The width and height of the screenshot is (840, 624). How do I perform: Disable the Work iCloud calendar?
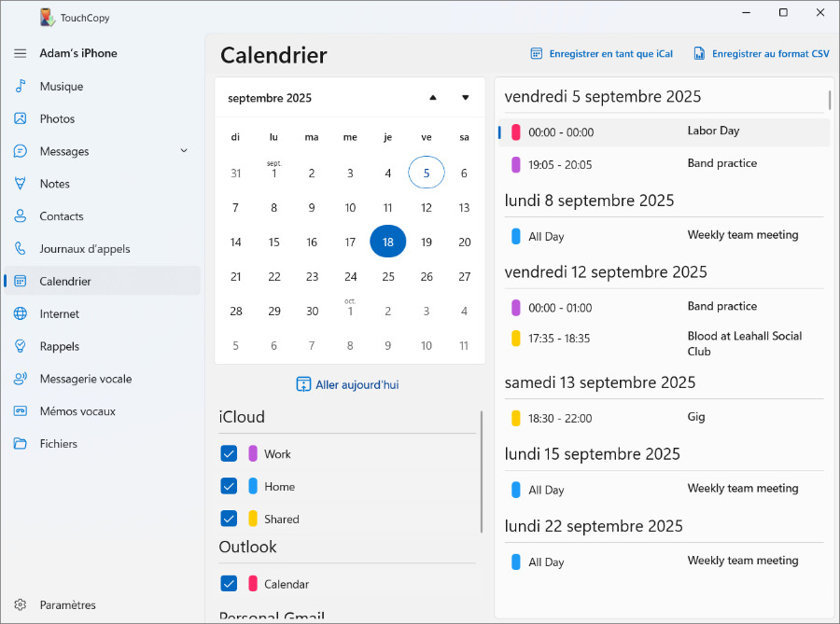pos(229,453)
